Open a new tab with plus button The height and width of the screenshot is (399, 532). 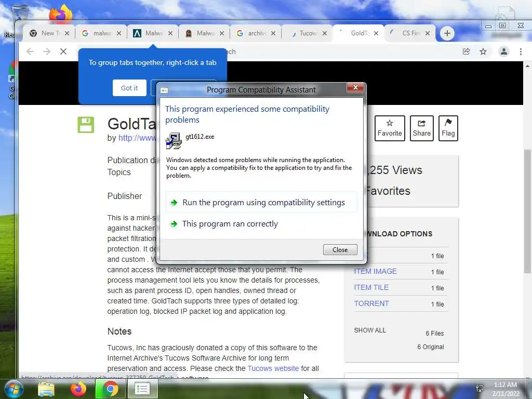pos(447,33)
